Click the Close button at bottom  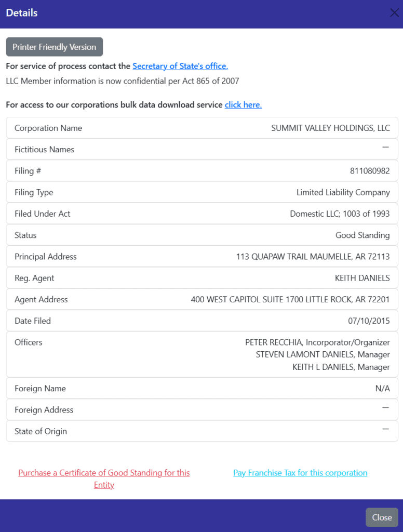tap(381, 517)
